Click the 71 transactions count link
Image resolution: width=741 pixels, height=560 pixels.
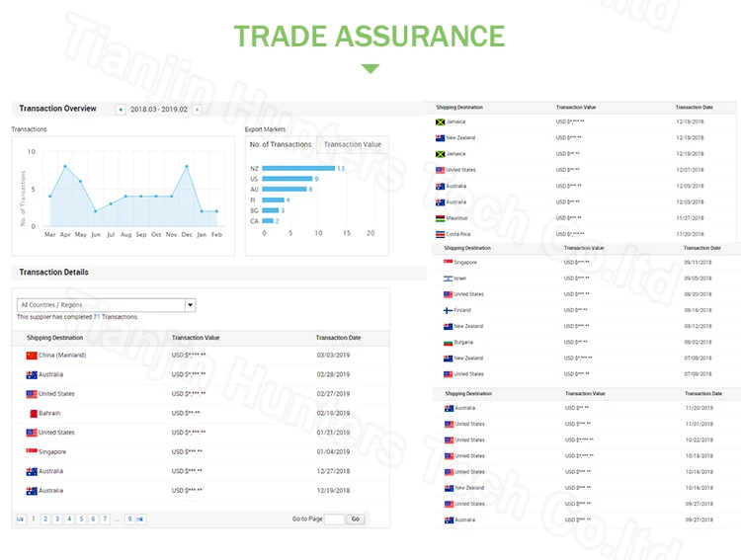pyautogui.click(x=97, y=317)
